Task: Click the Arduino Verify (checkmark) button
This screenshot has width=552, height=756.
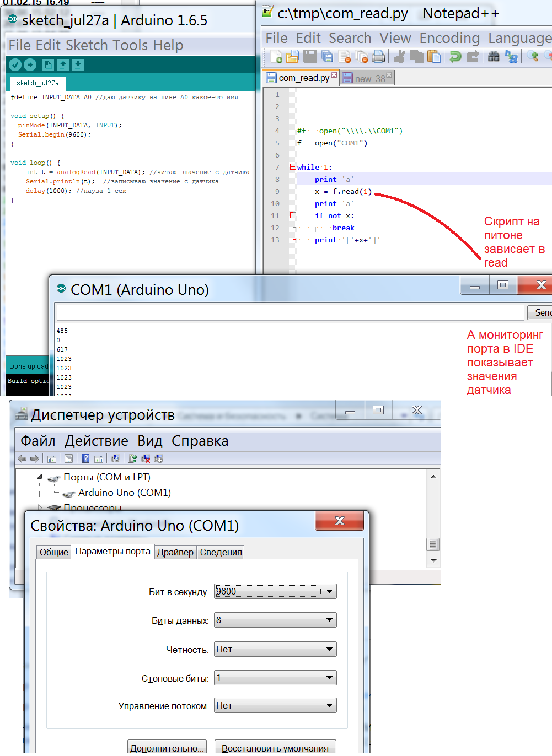Action: [15, 65]
